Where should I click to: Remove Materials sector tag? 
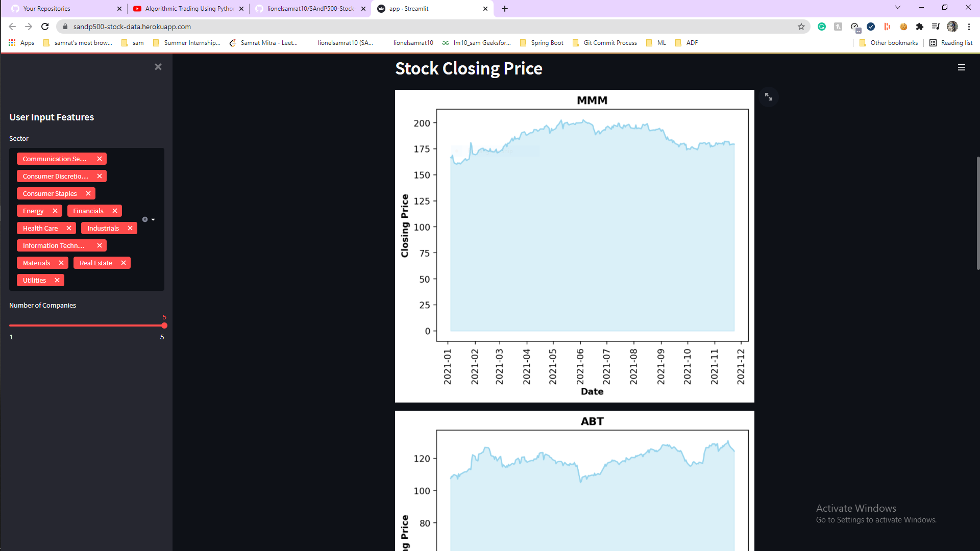[x=61, y=263]
